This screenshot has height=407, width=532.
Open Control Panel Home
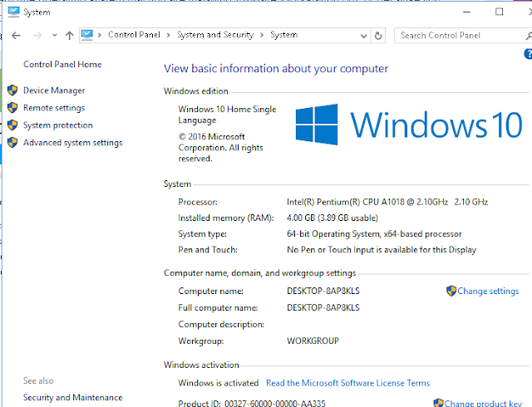click(62, 65)
